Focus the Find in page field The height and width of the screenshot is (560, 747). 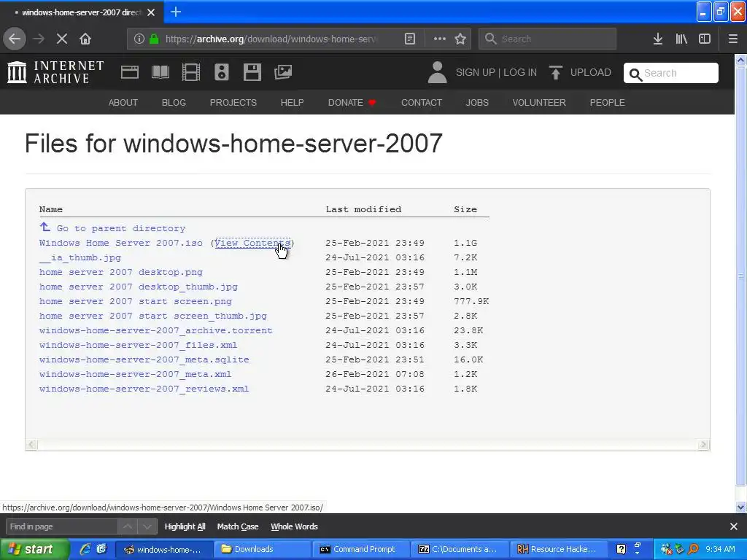click(61, 526)
